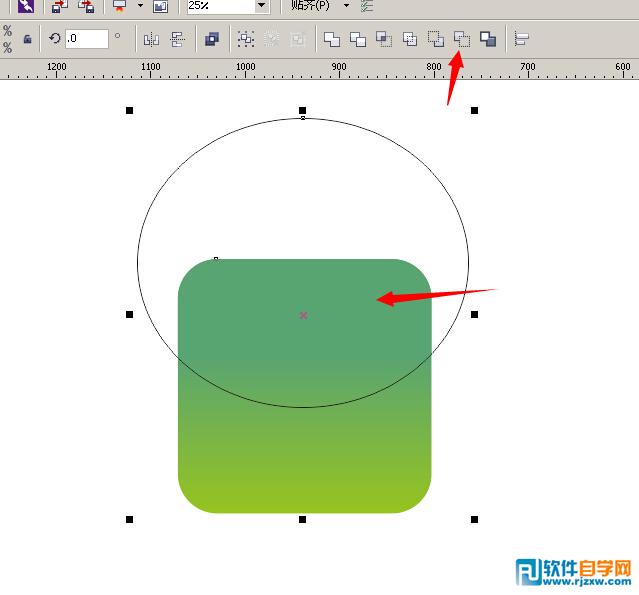Group the selected objects

246,39
